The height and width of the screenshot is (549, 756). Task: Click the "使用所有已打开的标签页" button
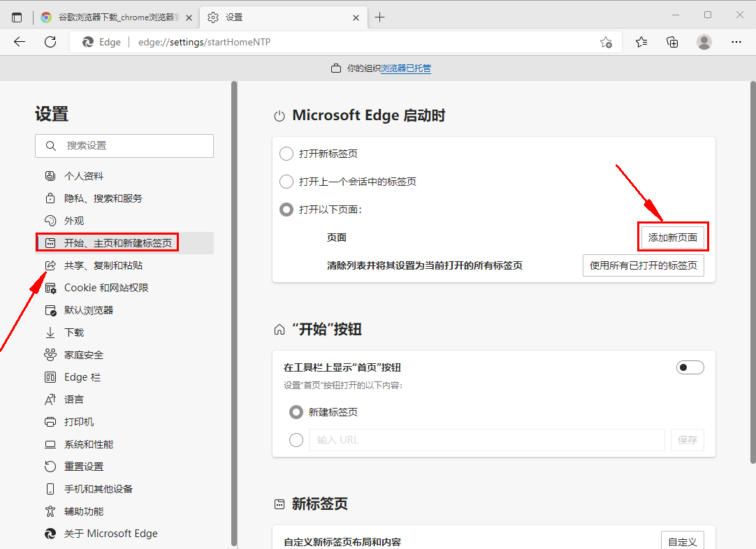pos(644,265)
